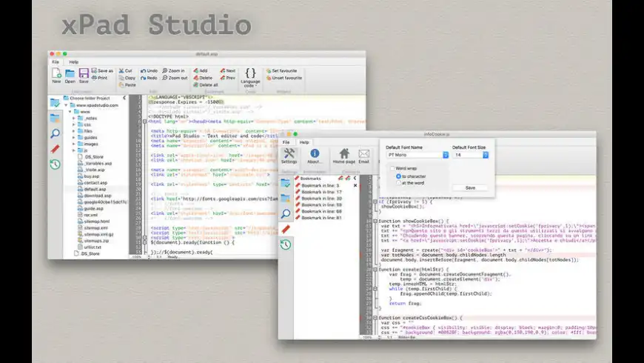This screenshot has height=363, width=644.
Task: Click Set favourite
Action: pyautogui.click(x=281, y=70)
